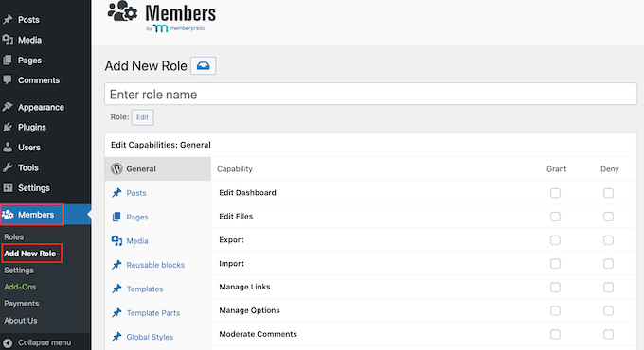Click the memberpress logo link
Viewport: 644px width, 350px height.
click(179, 28)
